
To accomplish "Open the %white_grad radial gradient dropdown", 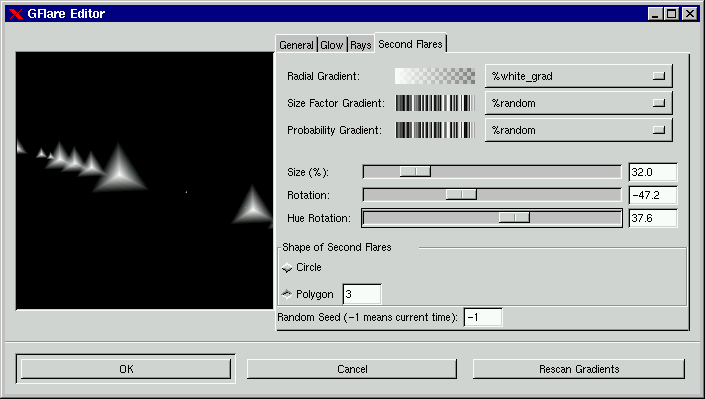I will (579, 76).
